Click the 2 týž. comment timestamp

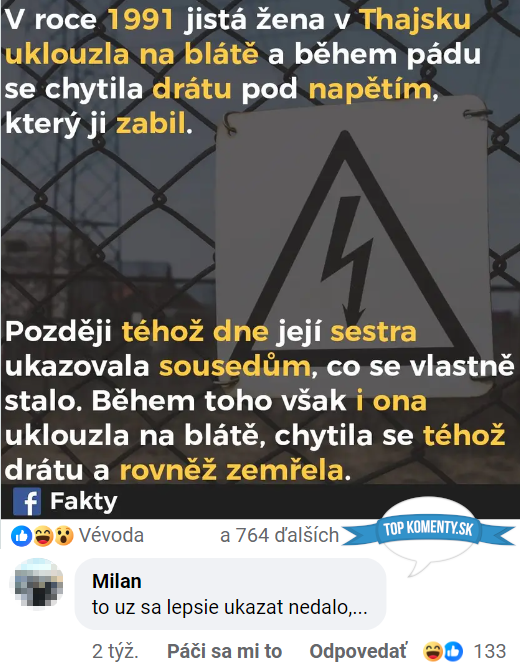[x=115, y=651]
